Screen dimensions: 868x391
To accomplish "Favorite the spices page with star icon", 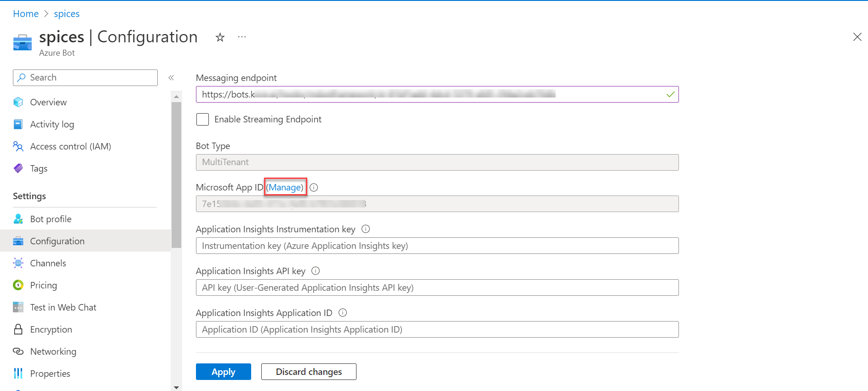I will pos(220,37).
